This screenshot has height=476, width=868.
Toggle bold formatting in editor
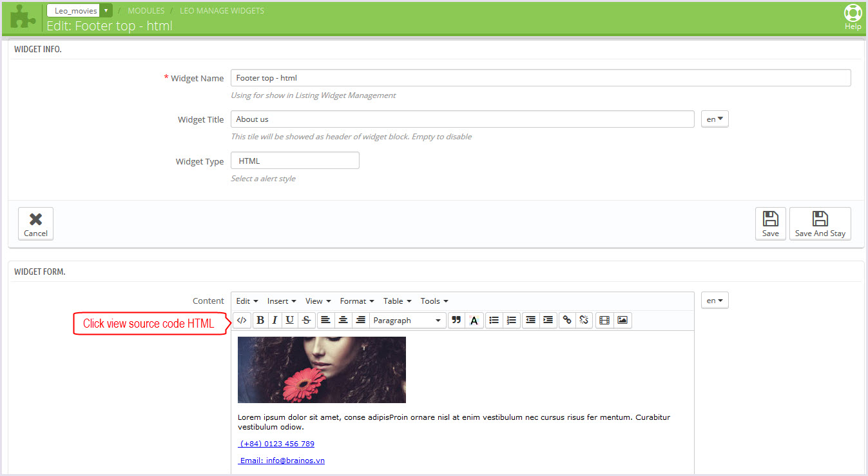click(x=260, y=321)
